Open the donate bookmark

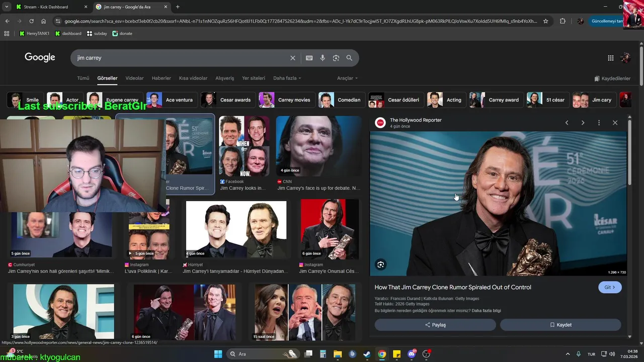pos(122,33)
